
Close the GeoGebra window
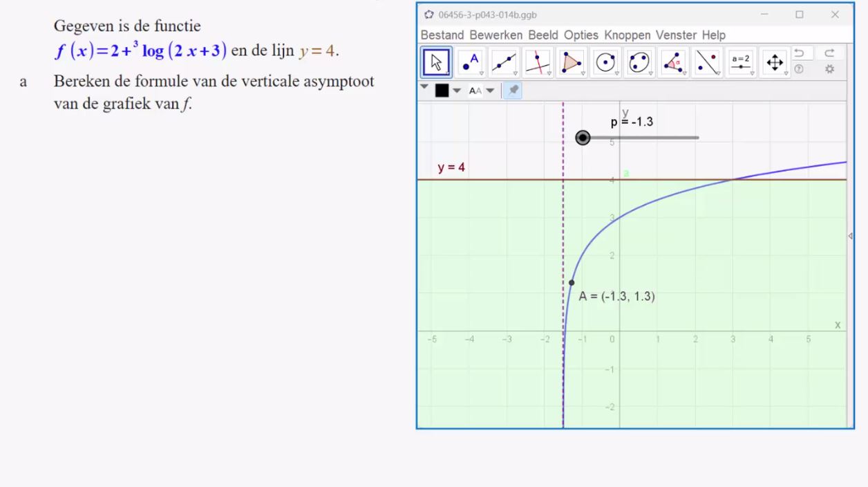pyautogui.click(x=835, y=15)
